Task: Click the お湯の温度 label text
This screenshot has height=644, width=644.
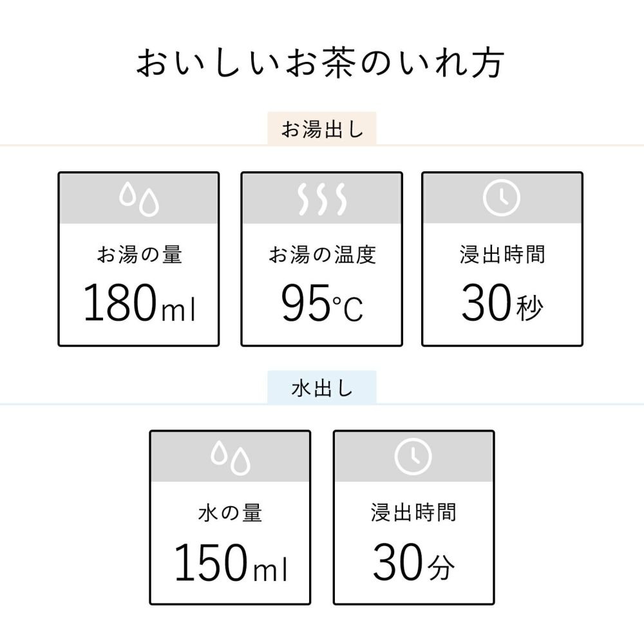Action: pyautogui.click(x=322, y=254)
